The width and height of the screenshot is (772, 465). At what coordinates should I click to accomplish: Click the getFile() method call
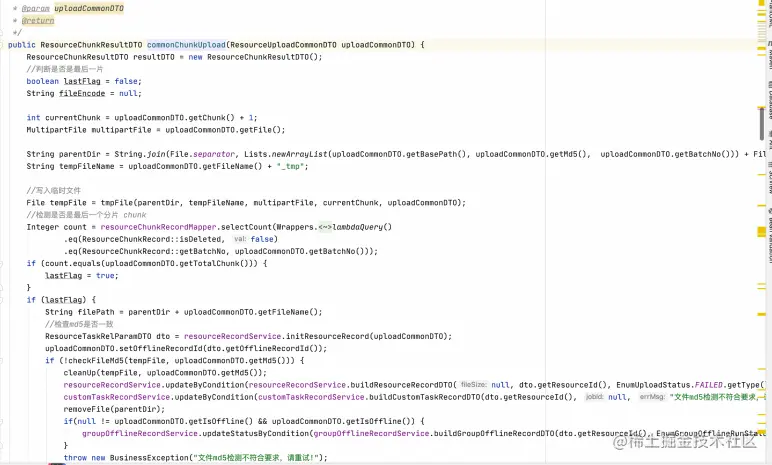pos(262,130)
